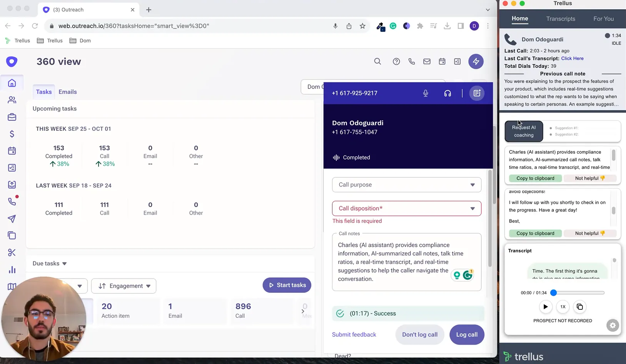Click Log call button
Viewport: 626px width, 364px height.
point(467,335)
